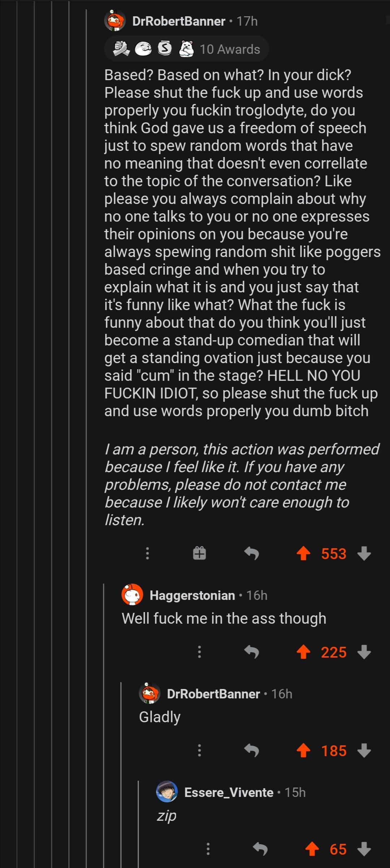
Task: Open options menu for the 553-point comment
Action: click(x=147, y=553)
